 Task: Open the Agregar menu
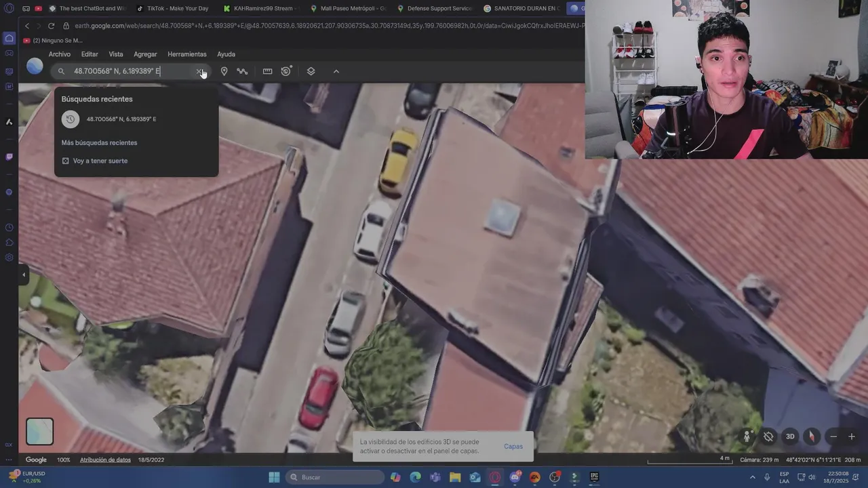click(x=145, y=54)
